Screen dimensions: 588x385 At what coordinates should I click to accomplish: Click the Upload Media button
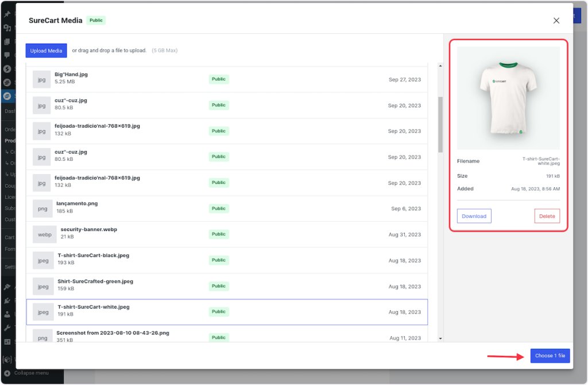coord(46,51)
